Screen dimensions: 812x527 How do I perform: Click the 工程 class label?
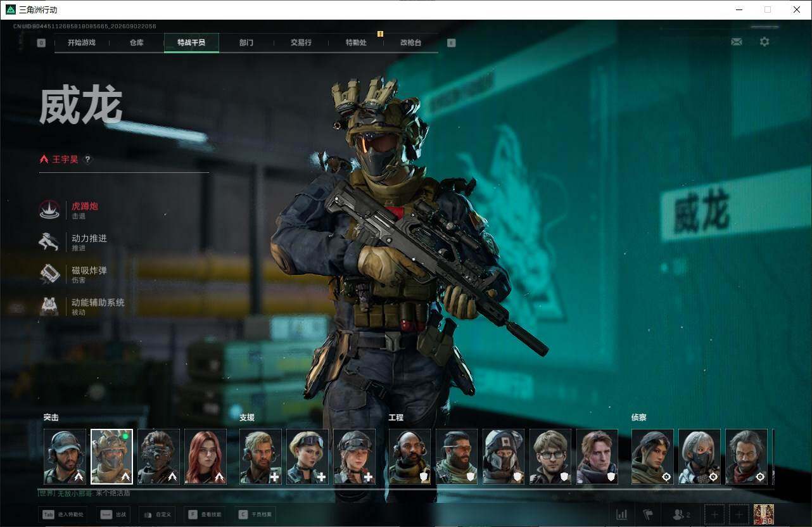click(396, 417)
